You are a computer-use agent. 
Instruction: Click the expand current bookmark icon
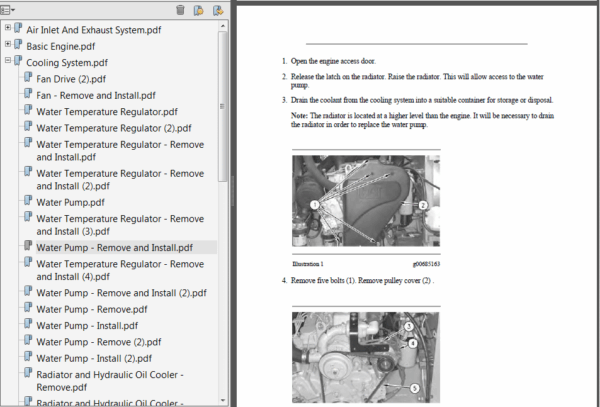(x=217, y=10)
